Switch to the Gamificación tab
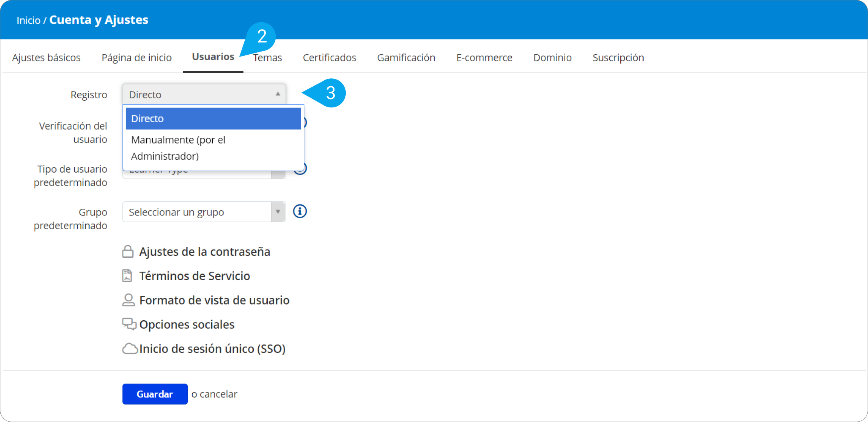The image size is (868, 422). [x=406, y=58]
